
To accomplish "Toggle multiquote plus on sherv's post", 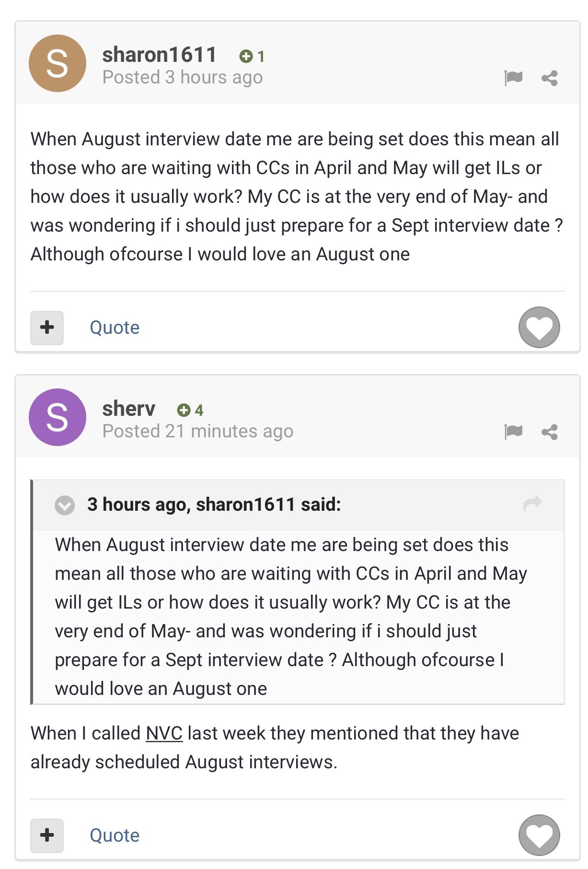I will [x=47, y=835].
